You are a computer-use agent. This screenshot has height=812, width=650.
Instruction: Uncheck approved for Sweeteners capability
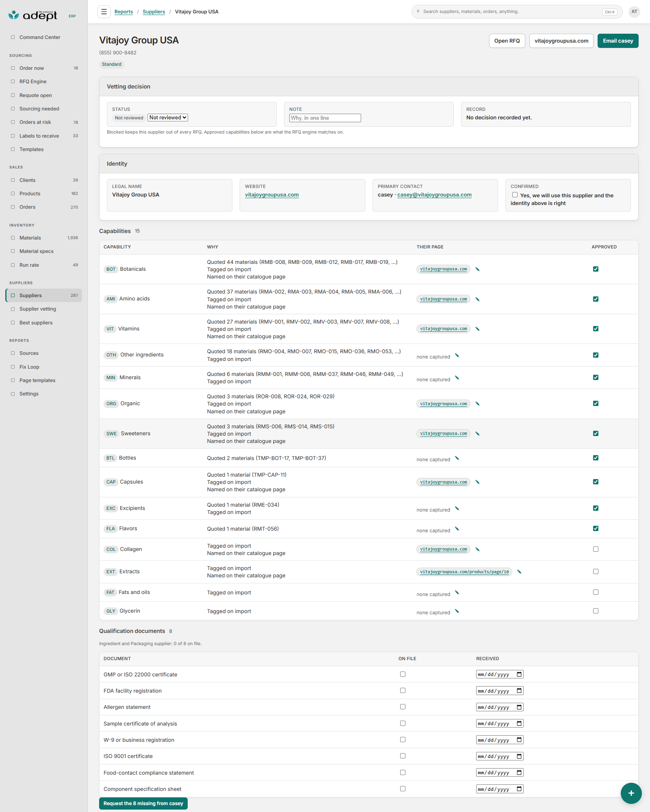(x=596, y=433)
